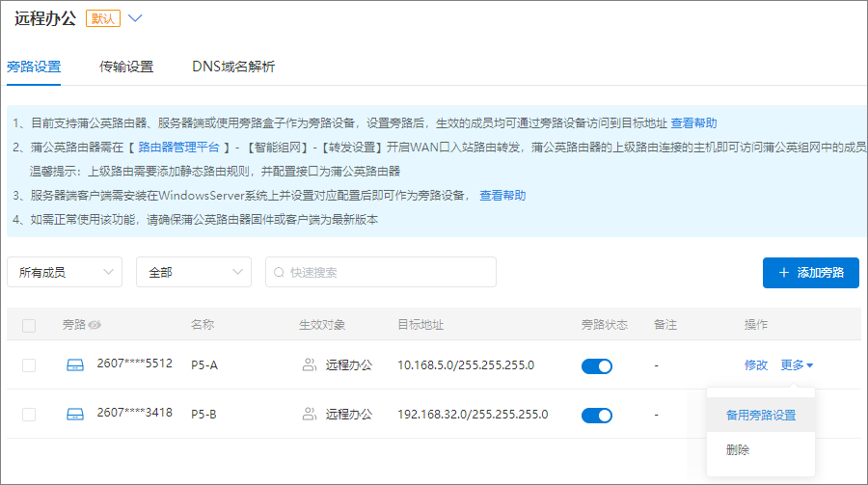
Task: Choose 备用旁路设置 from the menu
Action: [x=761, y=415]
